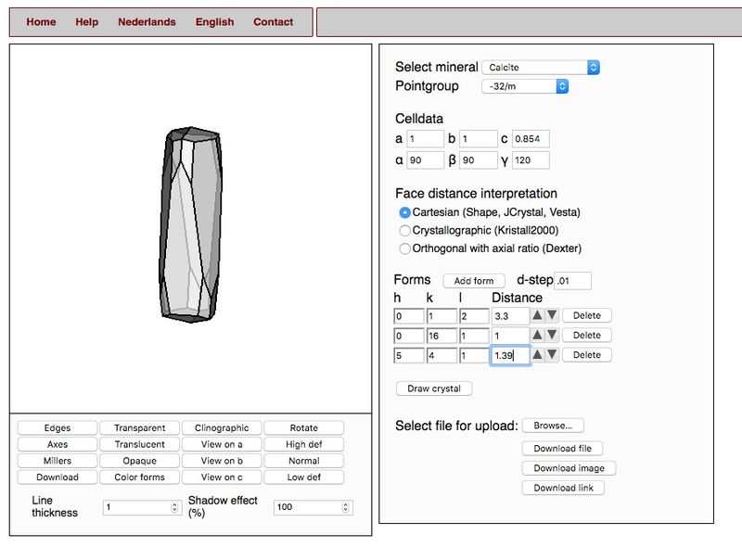Select Cartesian face distance interpretation
742x560 pixels.
404,213
